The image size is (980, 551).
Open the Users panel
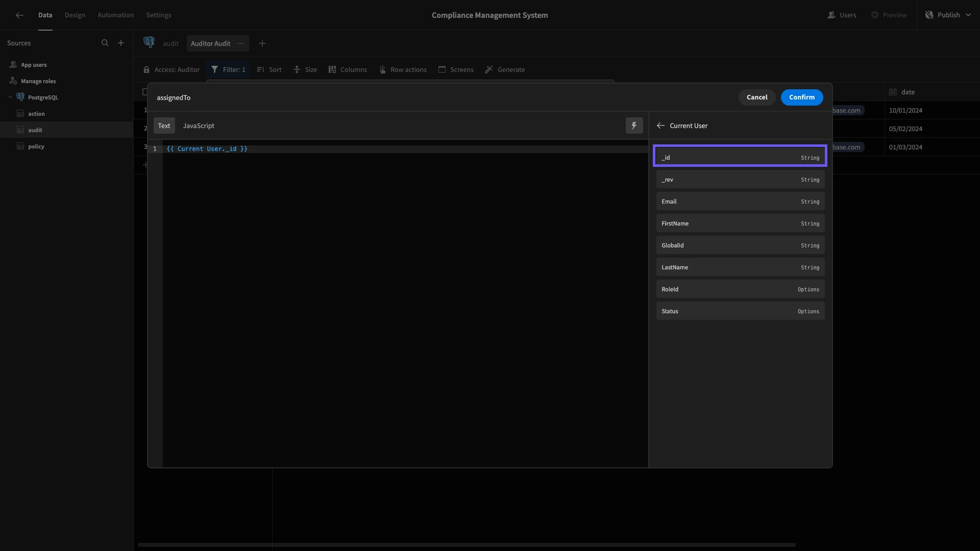pyautogui.click(x=842, y=15)
